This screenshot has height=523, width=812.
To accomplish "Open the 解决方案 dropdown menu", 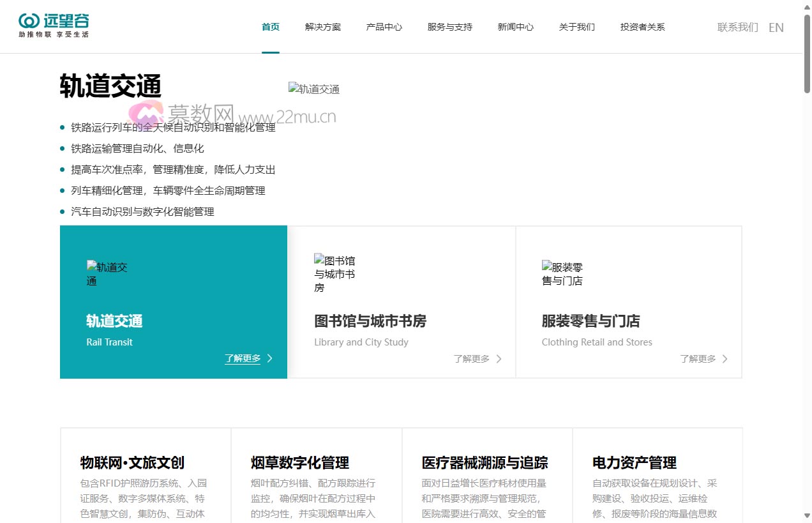I will point(323,27).
